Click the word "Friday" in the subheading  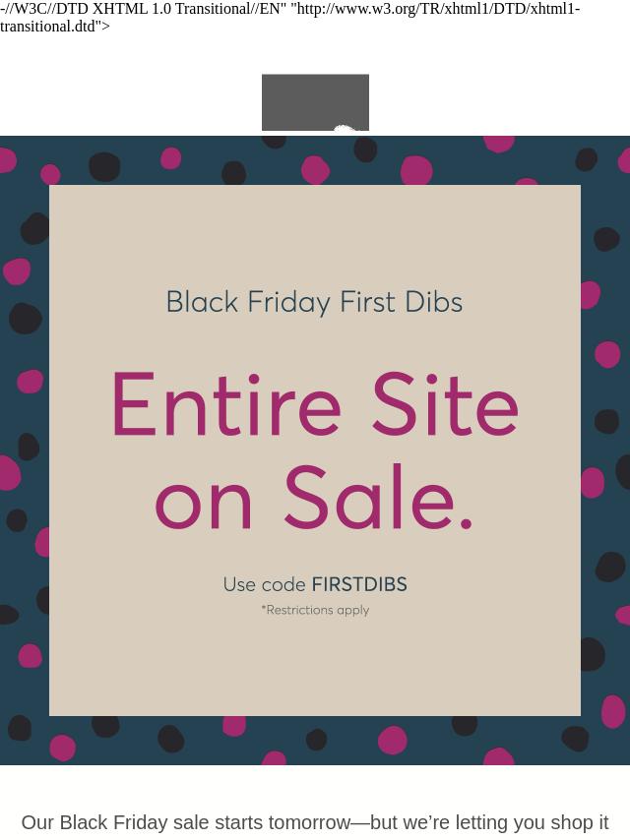pos(289,303)
